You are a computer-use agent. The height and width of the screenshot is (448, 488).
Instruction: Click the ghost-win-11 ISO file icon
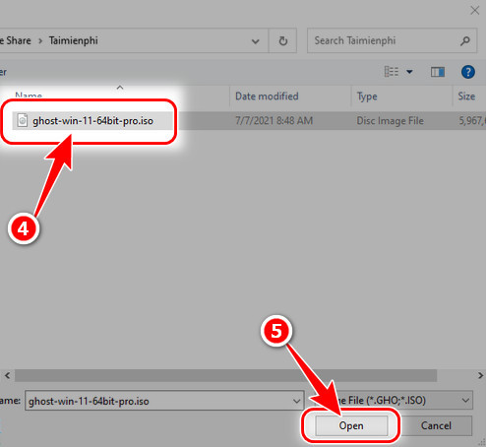(22, 120)
